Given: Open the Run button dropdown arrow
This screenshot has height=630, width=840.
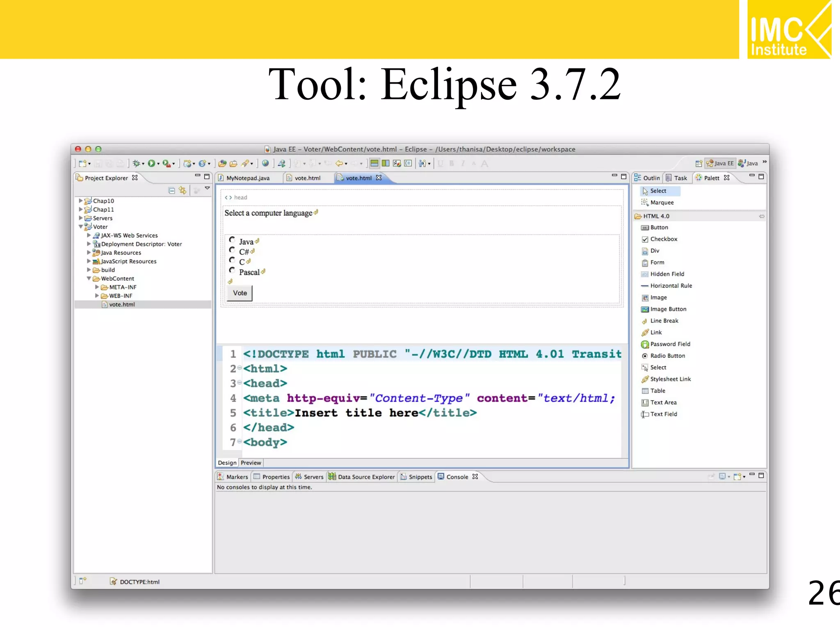Looking at the screenshot, I should [x=158, y=164].
